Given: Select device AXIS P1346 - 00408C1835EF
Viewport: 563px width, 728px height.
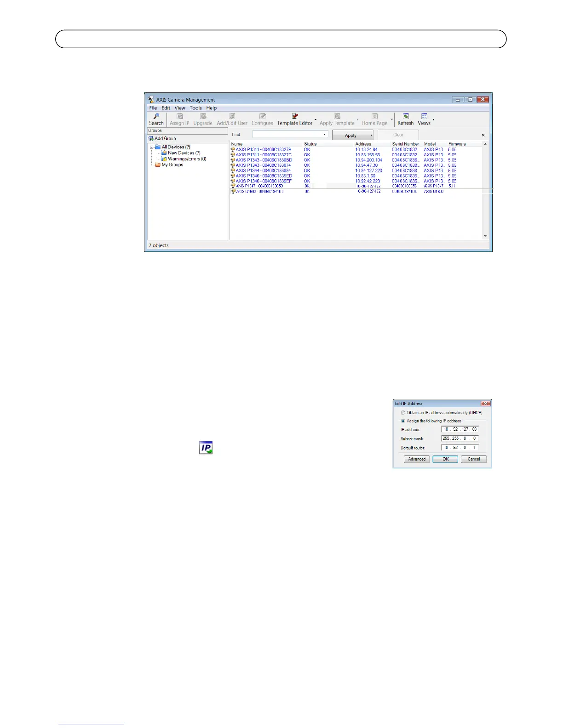Looking at the screenshot, I should [x=264, y=181].
